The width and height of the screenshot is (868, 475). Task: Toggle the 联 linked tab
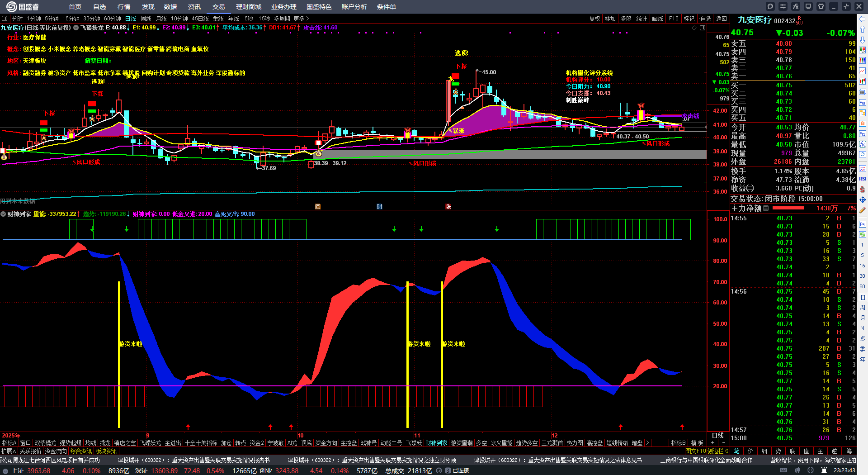[792, 451]
